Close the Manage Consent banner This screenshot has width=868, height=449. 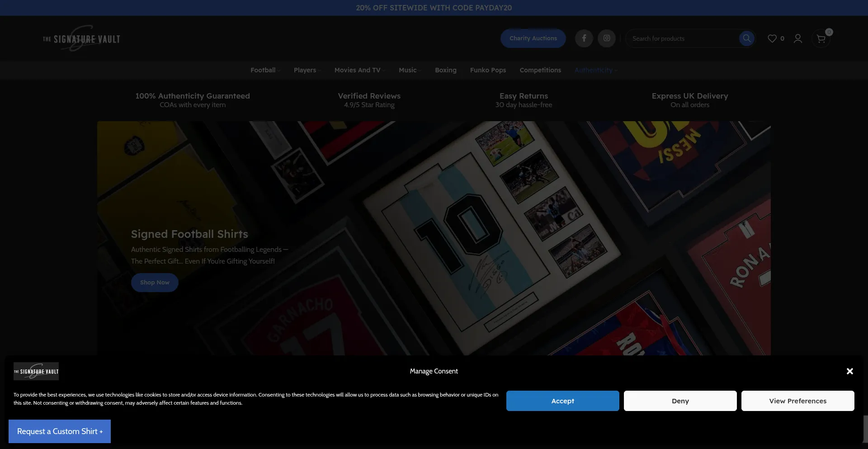[850, 371]
